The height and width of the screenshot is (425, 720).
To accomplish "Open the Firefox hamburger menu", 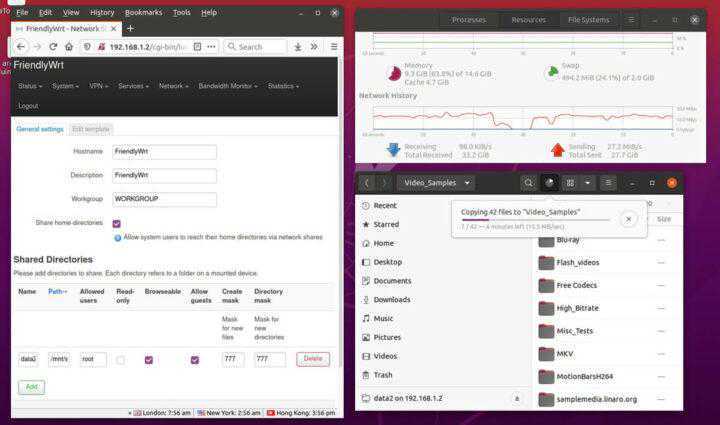I will coord(332,46).
